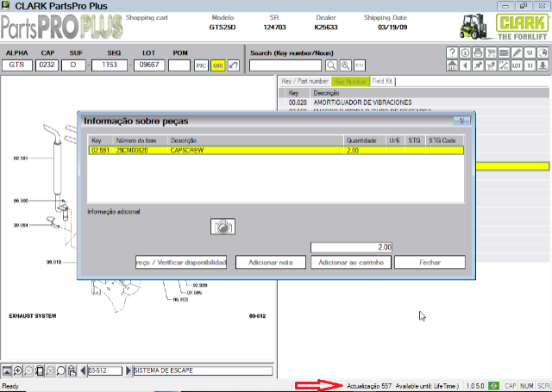Image resolution: width=552 pixels, height=392 pixels.
Task: Open the shopping cart toolbar icon
Action: [x=491, y=53]
